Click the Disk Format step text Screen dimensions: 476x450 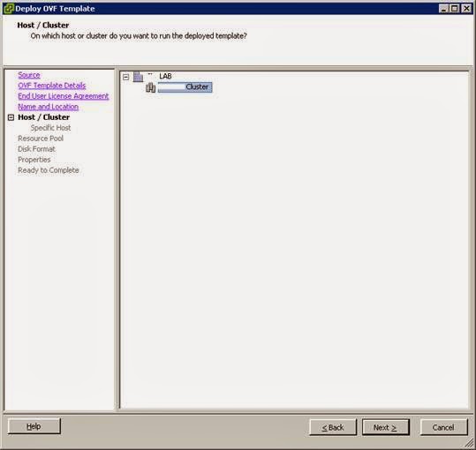point(36,149)
